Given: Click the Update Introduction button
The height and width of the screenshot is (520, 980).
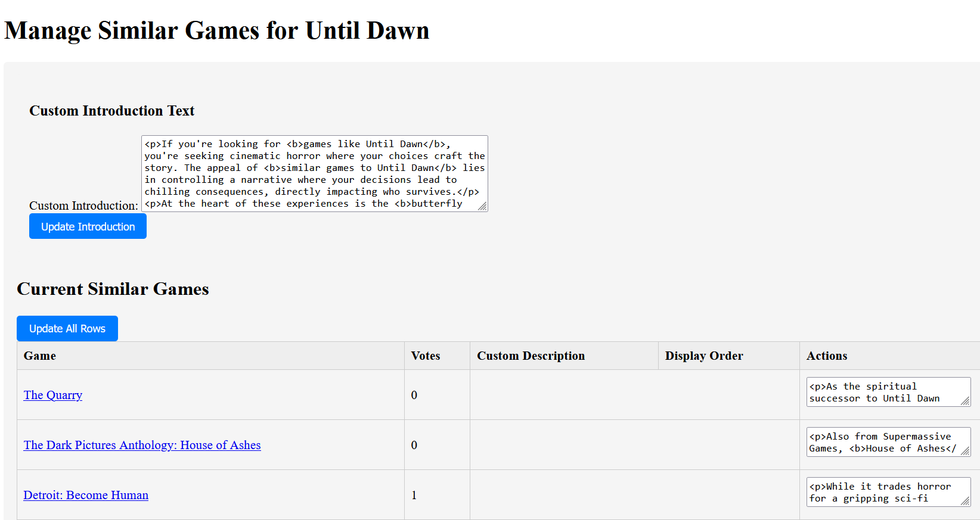Looking at the screenshot, I should (88, 226).
